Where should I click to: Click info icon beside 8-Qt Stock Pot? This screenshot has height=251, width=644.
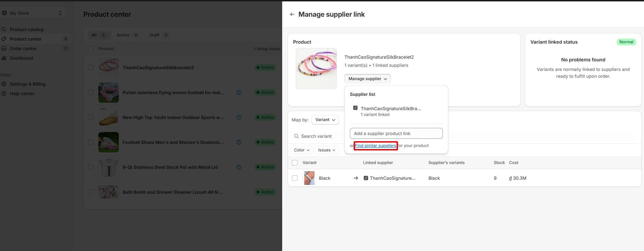coord(239,167)
